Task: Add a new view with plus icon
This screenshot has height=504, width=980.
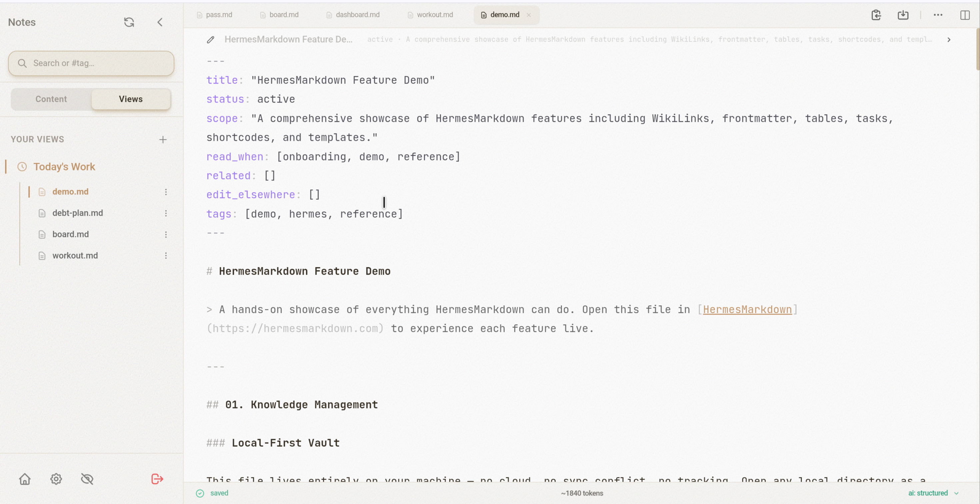Action: pos(163,139)
